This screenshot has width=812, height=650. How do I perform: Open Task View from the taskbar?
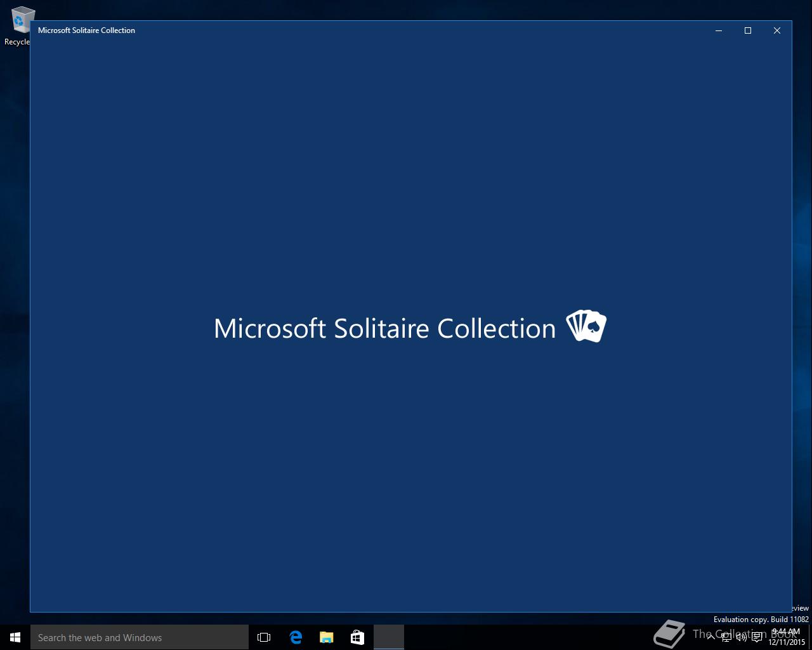[x=264, y=637]
